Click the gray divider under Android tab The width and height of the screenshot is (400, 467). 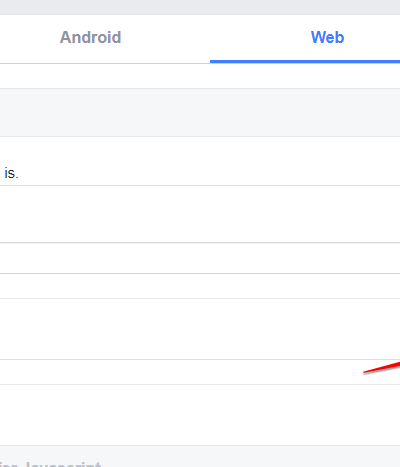[x=105, y=63]
